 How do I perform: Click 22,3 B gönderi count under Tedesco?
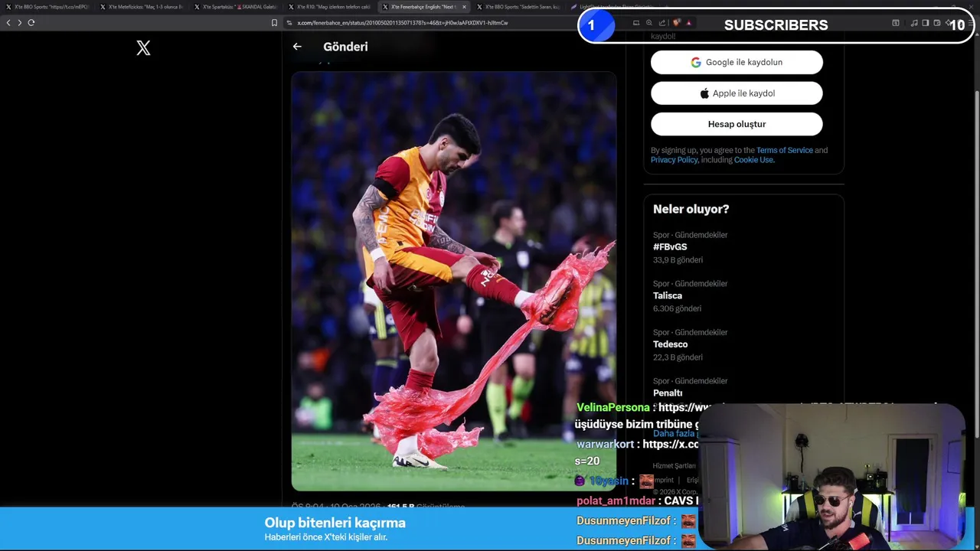coord(678,357)
